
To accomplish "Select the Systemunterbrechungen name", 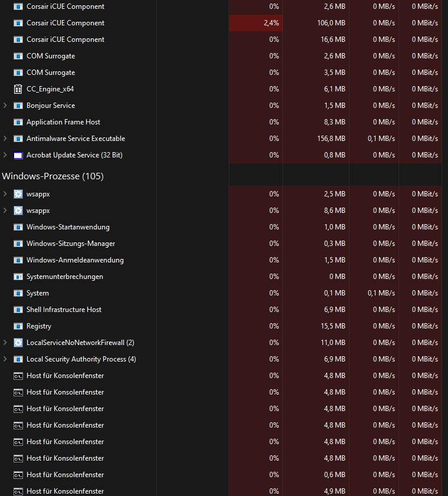I will pyautogui.click(x=65, y=277).
